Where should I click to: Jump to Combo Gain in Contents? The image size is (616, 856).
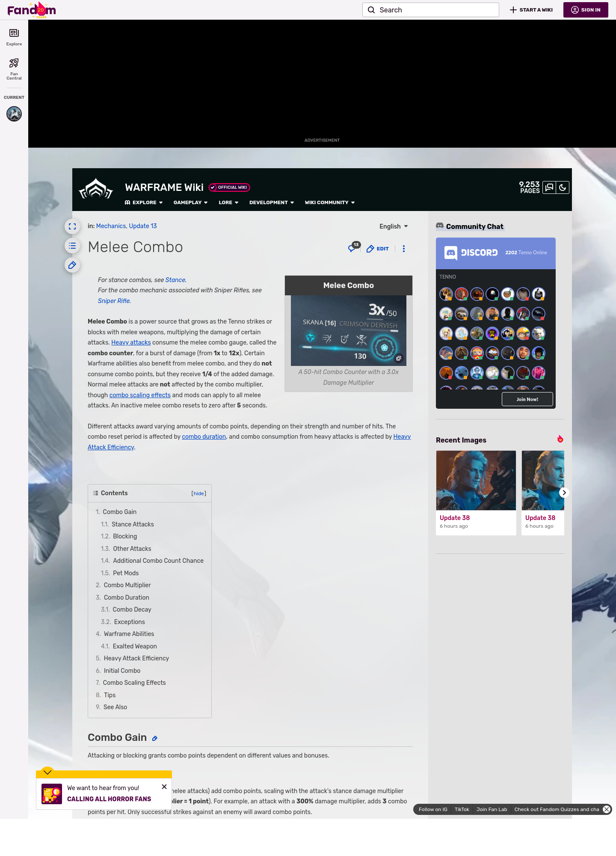tap(120, 512)
